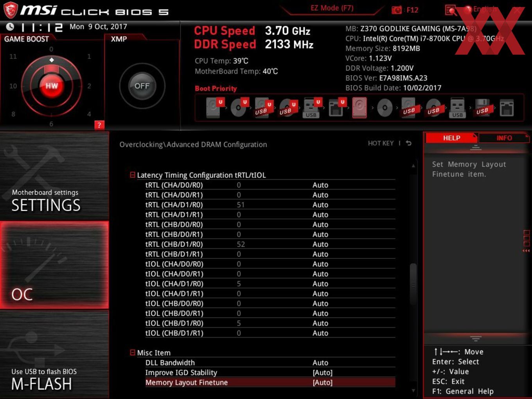This screenshot has width=532, height=399.
Task: Click scroll-down arrow of settings list
Action: pyautogui.click(x=413, y=390)
